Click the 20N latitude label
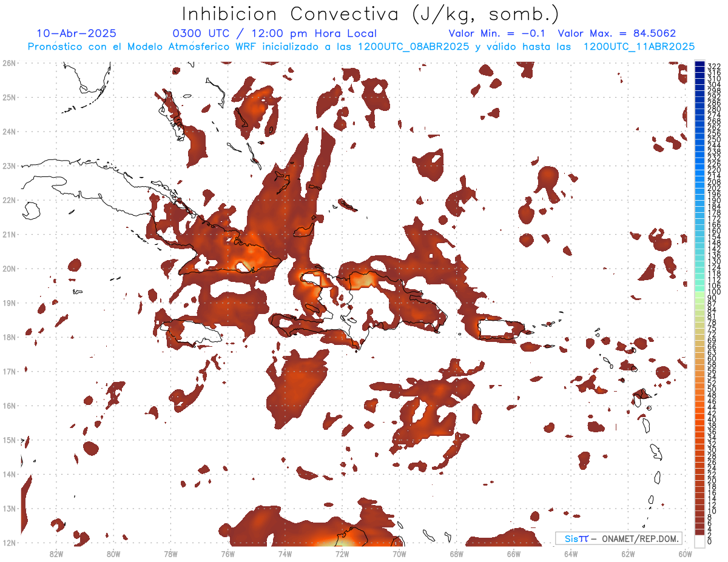 coord(9,269)
